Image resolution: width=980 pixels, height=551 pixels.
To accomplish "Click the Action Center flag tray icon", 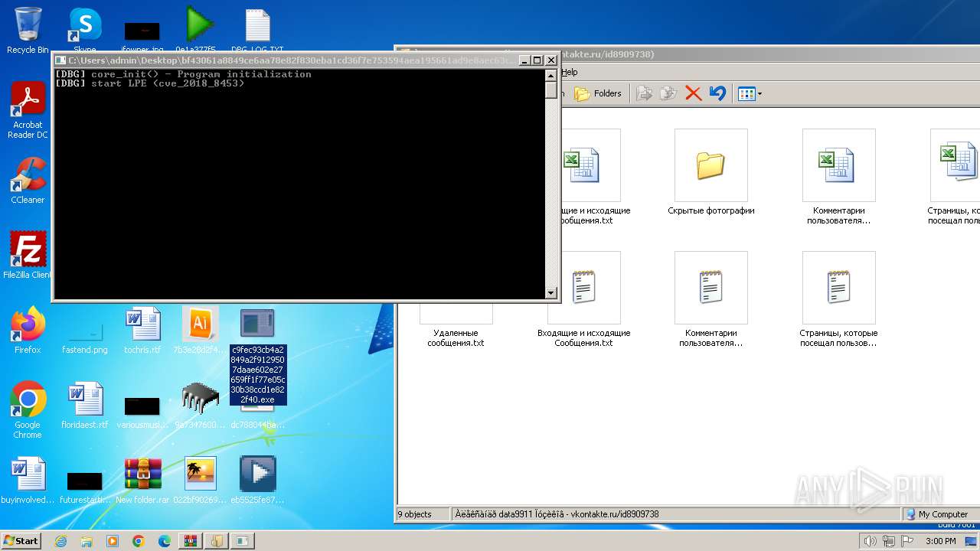I will click(906, 541).
